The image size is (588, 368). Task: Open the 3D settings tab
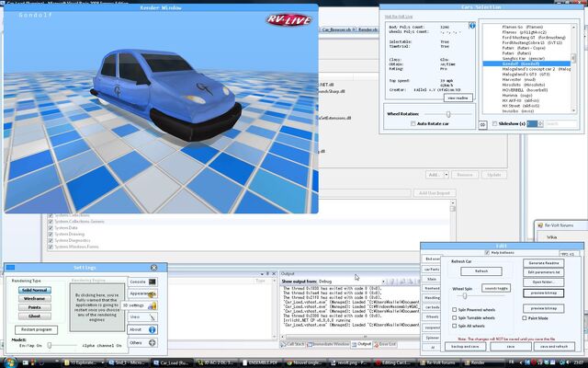coord(139,305)
